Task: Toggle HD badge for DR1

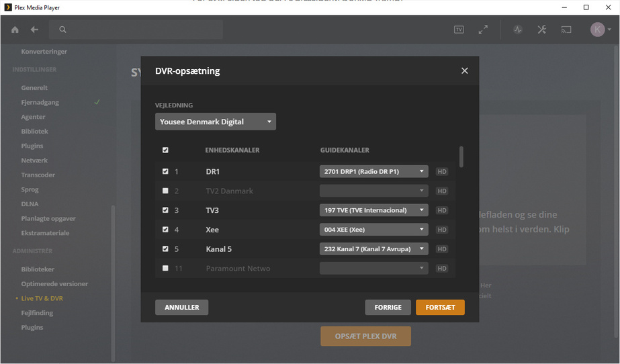Action: (442, 171)
